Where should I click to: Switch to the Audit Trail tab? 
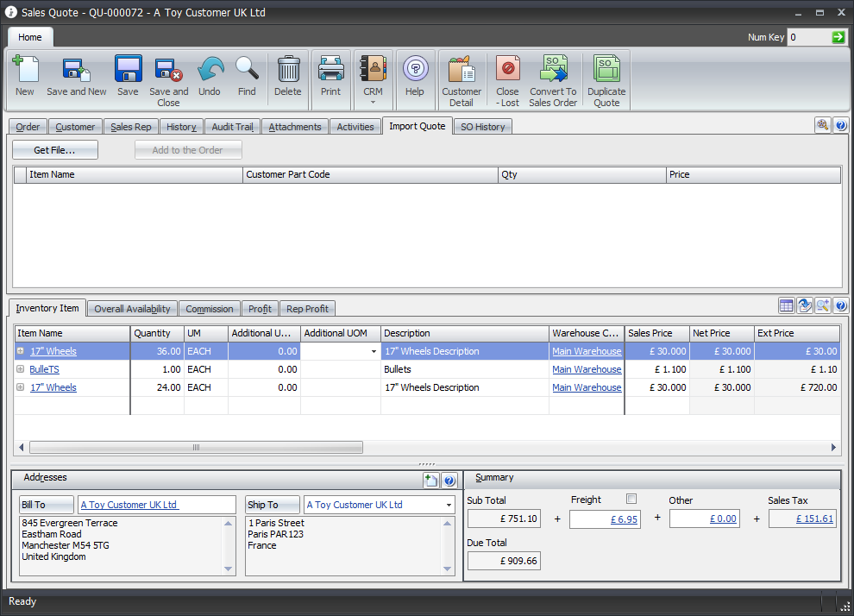click(x=231, y=126)
